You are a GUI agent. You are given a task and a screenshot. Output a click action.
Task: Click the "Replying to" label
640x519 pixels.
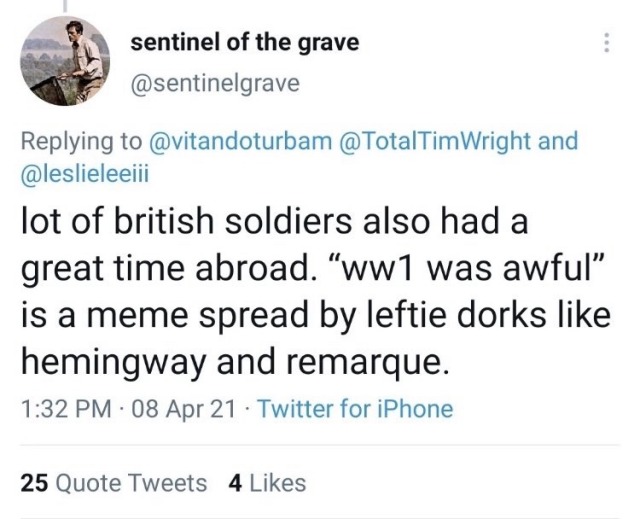coord(80,140)
